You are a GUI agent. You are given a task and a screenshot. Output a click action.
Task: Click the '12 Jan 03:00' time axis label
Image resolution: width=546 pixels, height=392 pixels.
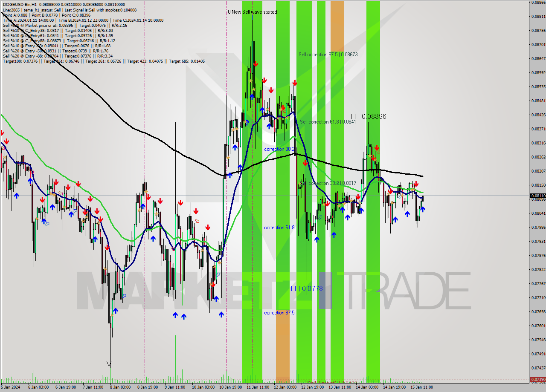(x=285, y=387)
